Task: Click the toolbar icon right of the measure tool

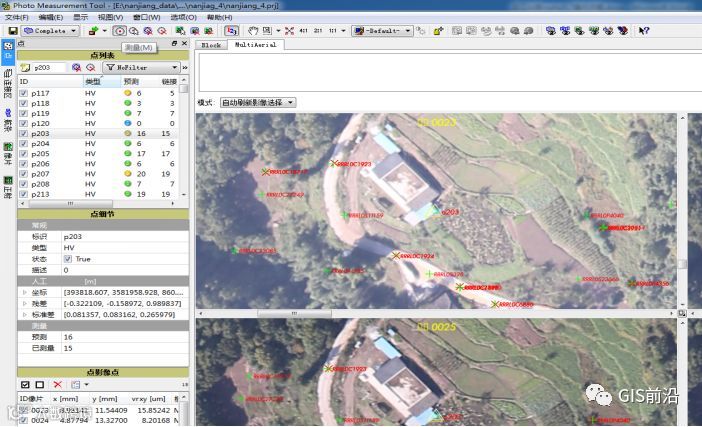Action: point(133,31)
